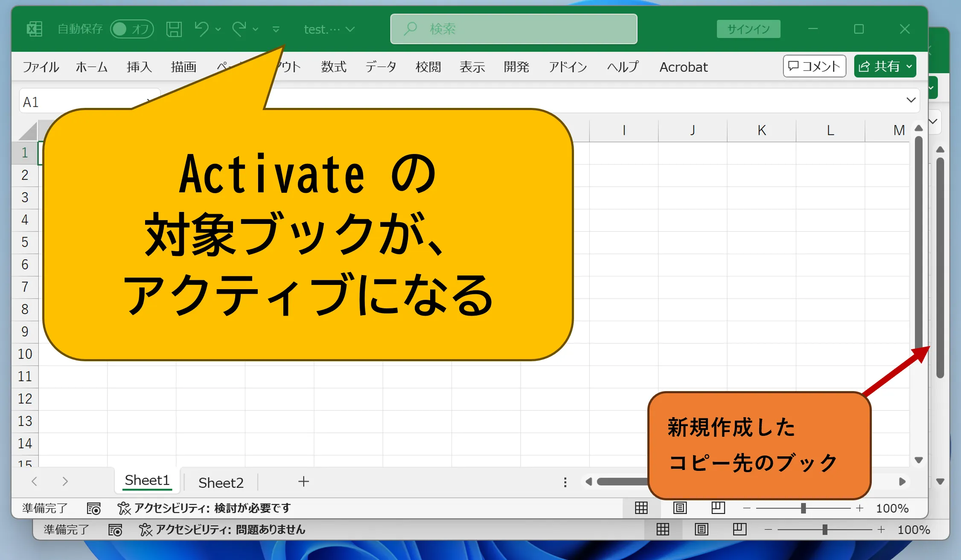Click the Undo arrow icon
Screen dimensions: 961x560
[201, 29]
